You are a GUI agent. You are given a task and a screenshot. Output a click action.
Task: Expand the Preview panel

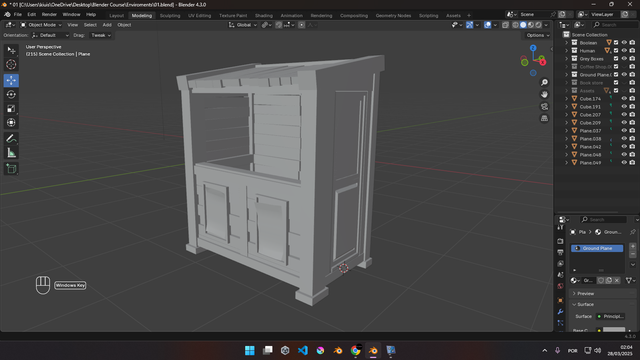click(x=602, y=293)
